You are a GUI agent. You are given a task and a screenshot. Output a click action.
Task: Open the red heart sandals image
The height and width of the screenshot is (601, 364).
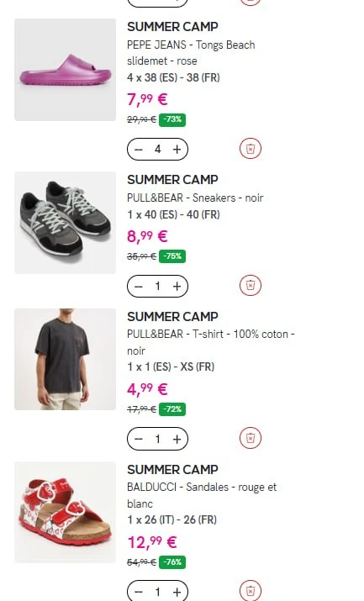pyautogui.click(x=65, y=512)
